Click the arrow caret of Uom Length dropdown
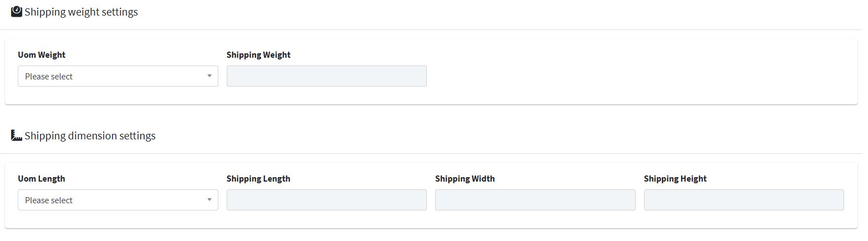Viewport: 868px width, 241px height. (210, 200)
